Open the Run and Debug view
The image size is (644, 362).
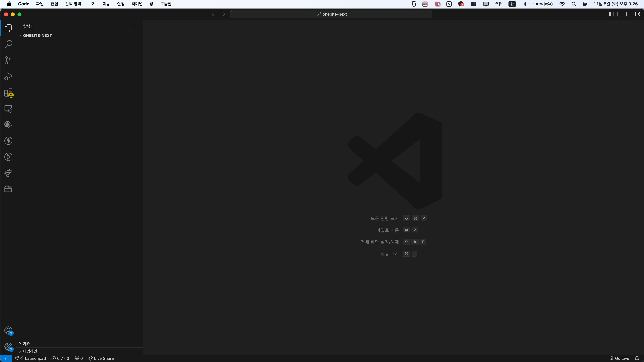[x=8, y=76]
